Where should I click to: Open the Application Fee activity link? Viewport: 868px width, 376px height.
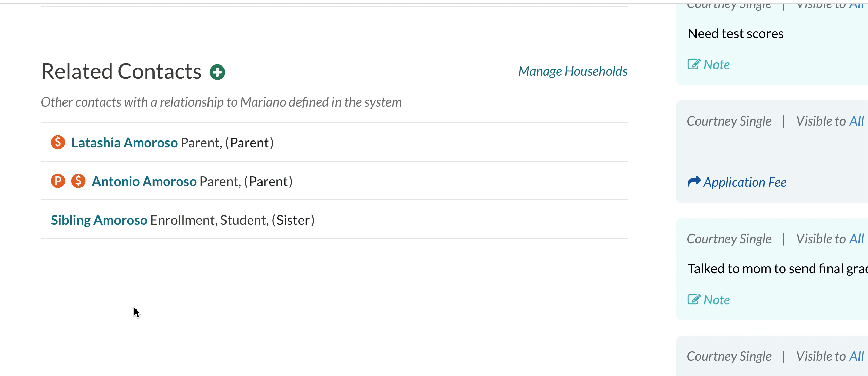click(x=745, y=182)
